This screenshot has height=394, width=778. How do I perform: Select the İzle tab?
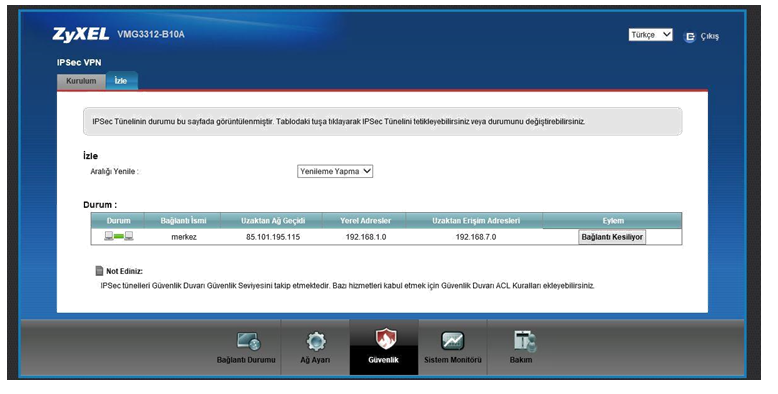(x=121, y=81)
